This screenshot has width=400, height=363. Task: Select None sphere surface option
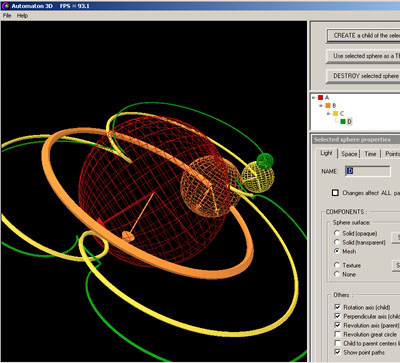[337, 274]
